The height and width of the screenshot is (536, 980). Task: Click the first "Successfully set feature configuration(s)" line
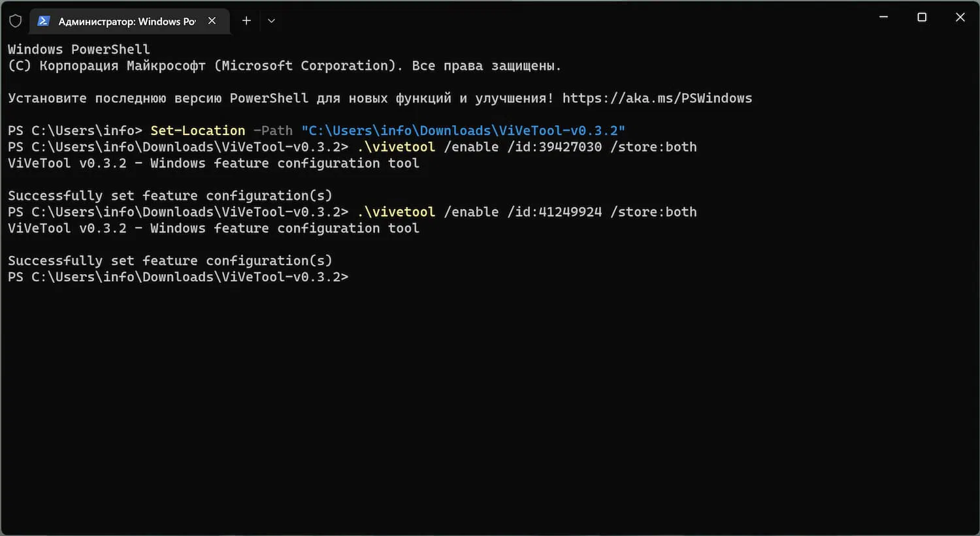pos(170,196)
